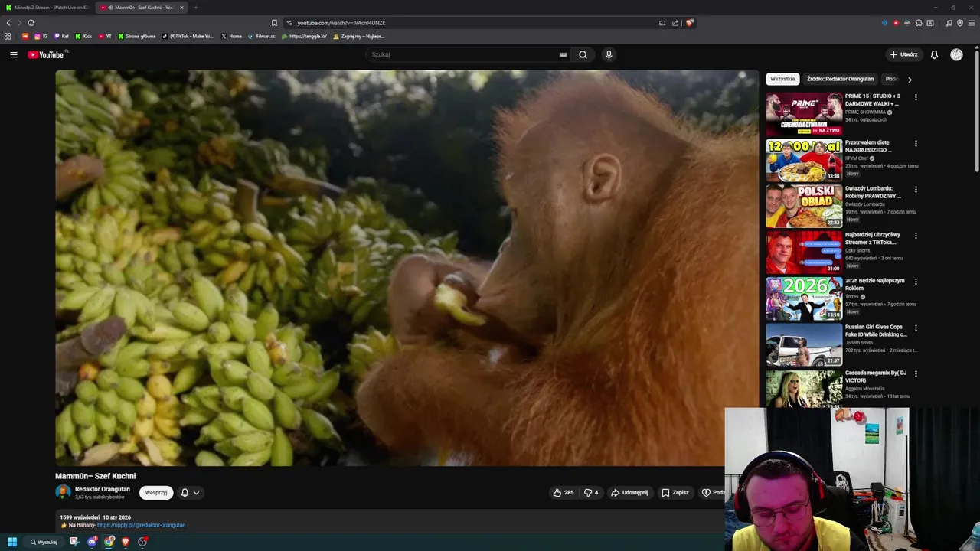Reload the page
The image size is (980, 551).
(31, 23)
